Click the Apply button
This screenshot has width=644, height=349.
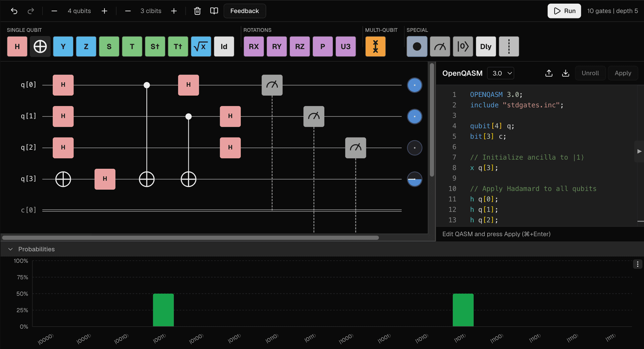(x=623, y=73)
